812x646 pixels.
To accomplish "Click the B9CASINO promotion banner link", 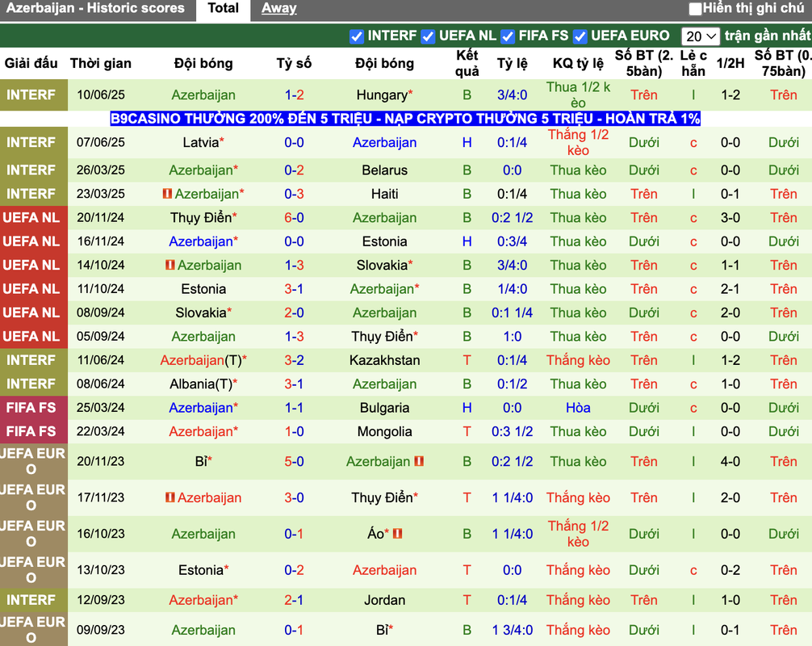I will pyautogui.click(x=405, y=119).
